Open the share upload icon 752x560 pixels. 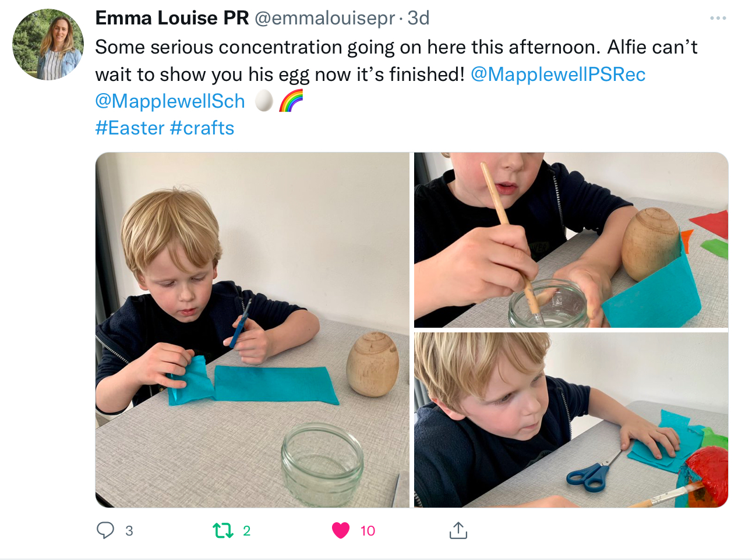tap(458, 530)
